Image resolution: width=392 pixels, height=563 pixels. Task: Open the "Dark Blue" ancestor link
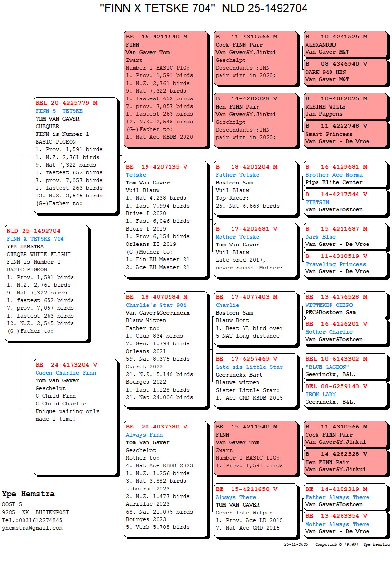[320, 237]
